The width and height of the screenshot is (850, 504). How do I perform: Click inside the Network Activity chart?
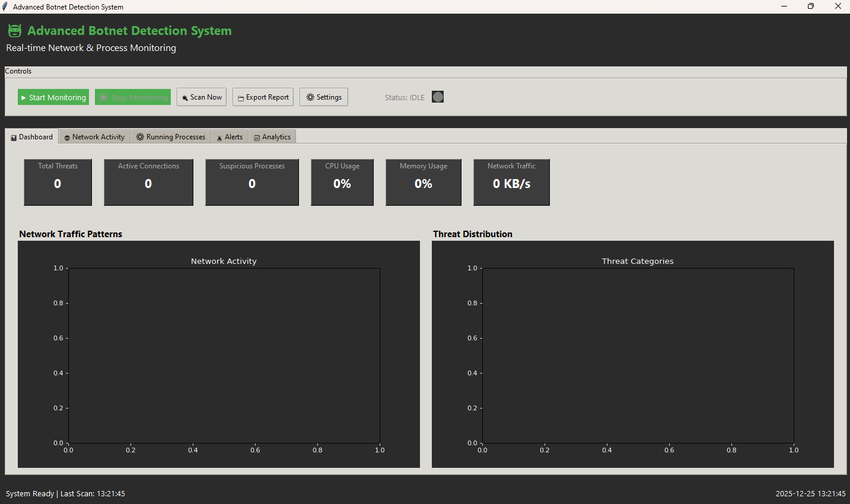[x=224, y=356]
